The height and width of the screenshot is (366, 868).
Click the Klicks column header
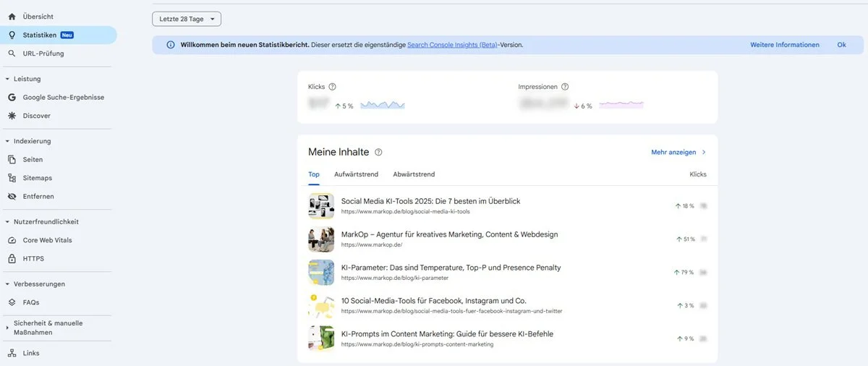(698, 174)
